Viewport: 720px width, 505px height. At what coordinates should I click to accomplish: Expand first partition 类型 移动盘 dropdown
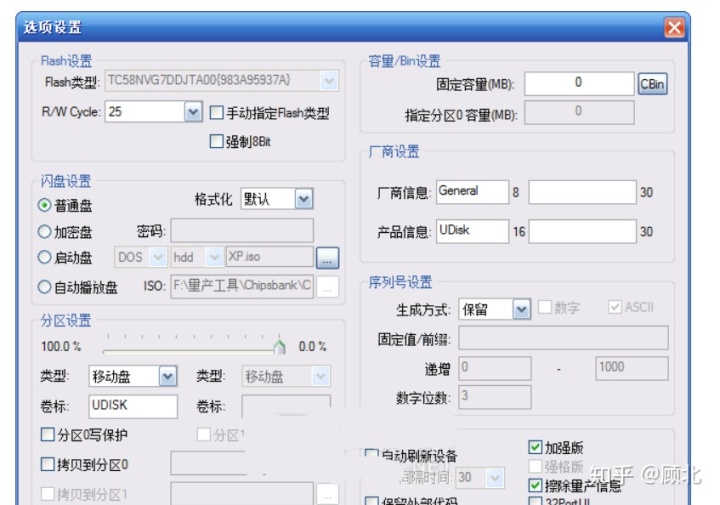[168, 376]
